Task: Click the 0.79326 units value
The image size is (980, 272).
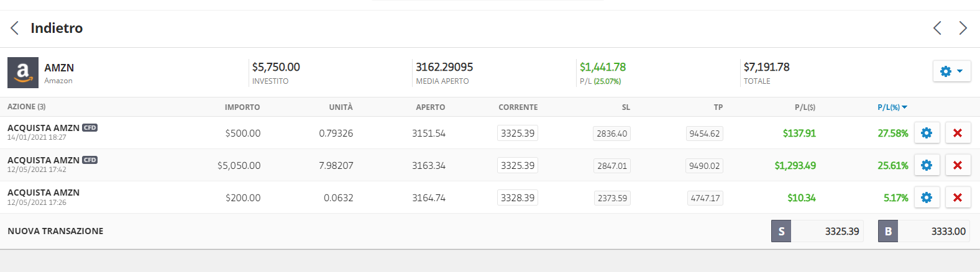Action: click(336, 133)
